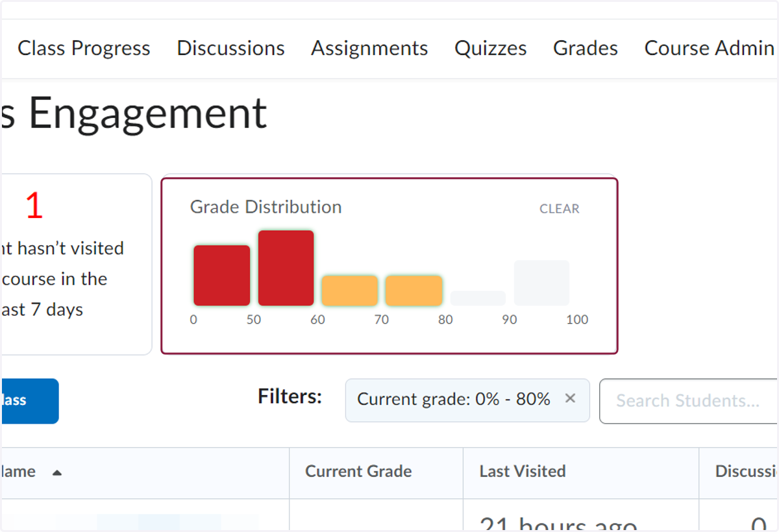Open Grades in the navbar
This screenshot has width=779, height=532.
[x=586, y=49]
